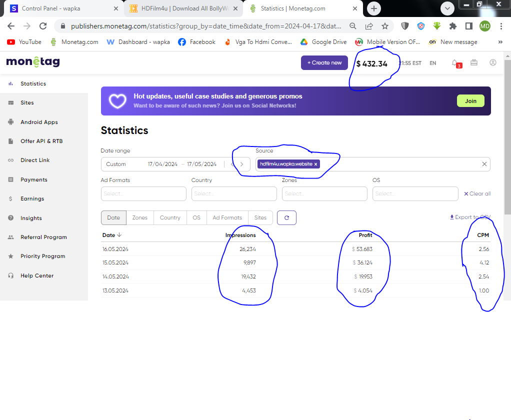Click the Join button on promo banner
The height and width of the screenshot is (420, 511).
(470, 101)
